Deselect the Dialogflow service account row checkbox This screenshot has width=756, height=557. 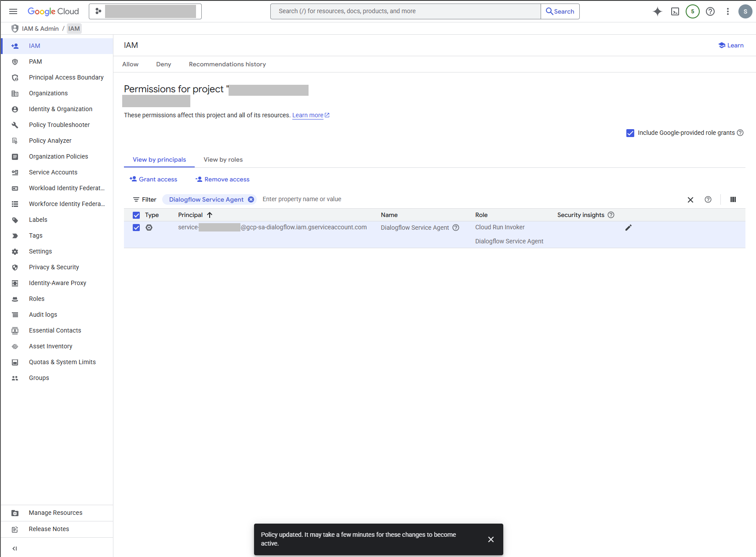[136, 228]
